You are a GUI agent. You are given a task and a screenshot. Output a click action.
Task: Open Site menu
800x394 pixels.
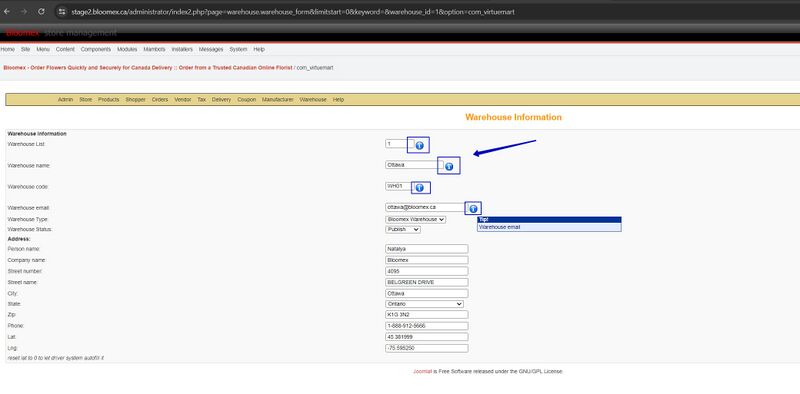click(26, 50)
